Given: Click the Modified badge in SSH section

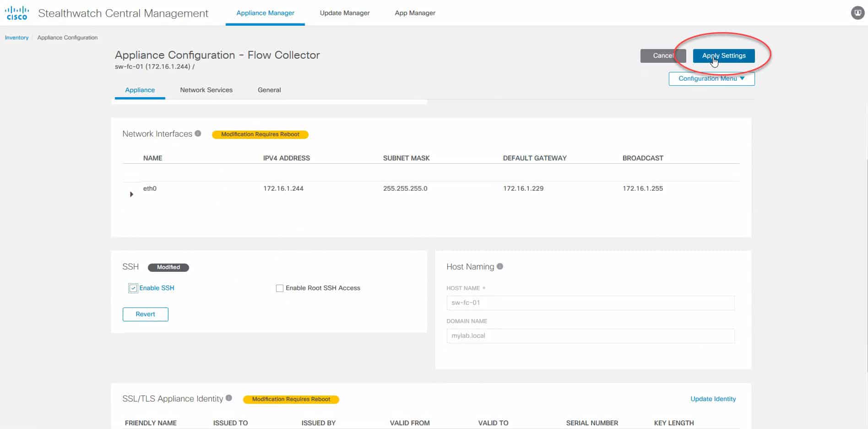Looking at the screenshot, I should pos(168,267).
